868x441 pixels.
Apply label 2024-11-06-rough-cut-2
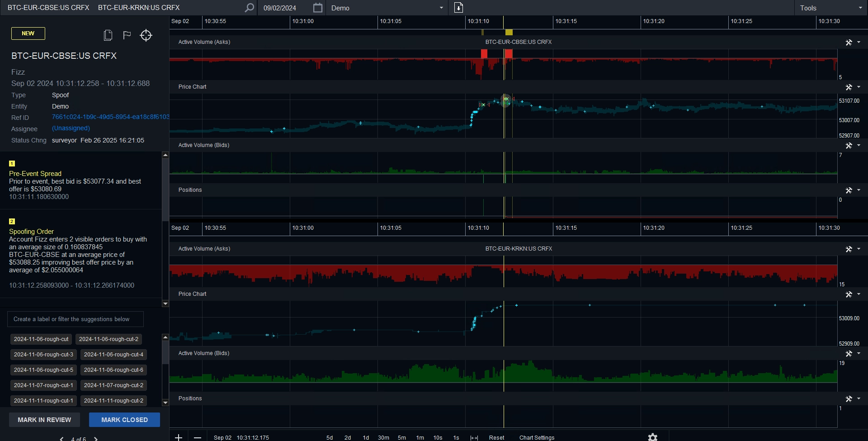(x=108, y=339)
